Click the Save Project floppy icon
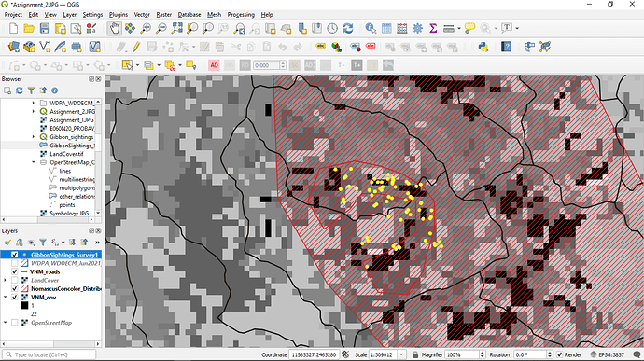644x361 pixels. tap(45, 28)
